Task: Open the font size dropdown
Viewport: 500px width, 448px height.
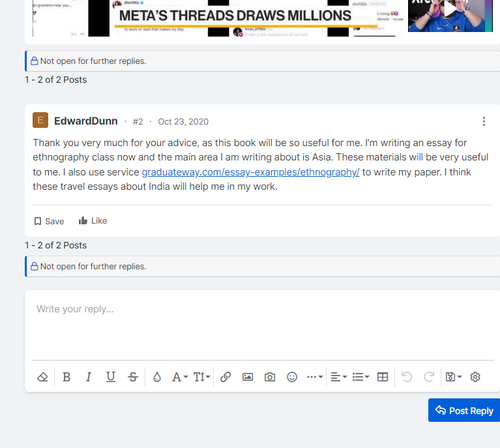Action: tap(201, 377)
